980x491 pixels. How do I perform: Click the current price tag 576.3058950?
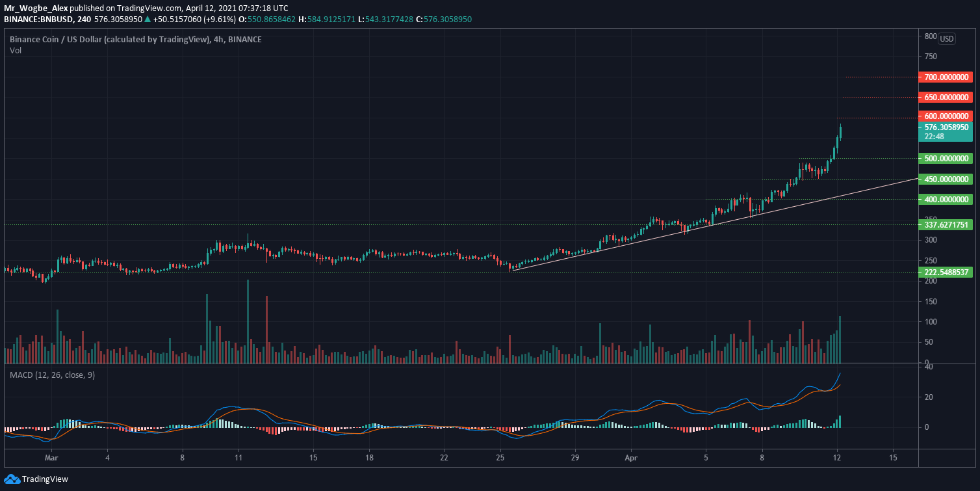point(946,127)
